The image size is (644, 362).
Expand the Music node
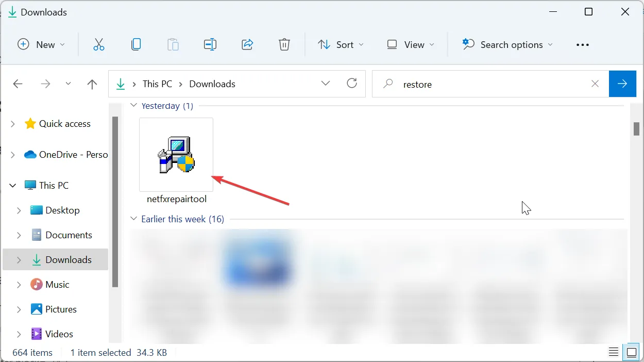[x=19, y=285]
